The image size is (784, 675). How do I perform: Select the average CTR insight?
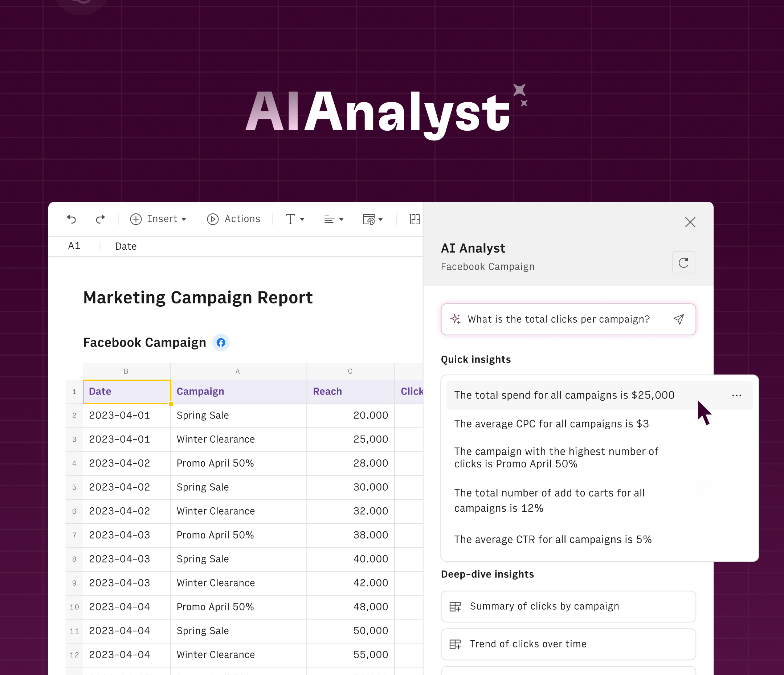pos(552,540)
